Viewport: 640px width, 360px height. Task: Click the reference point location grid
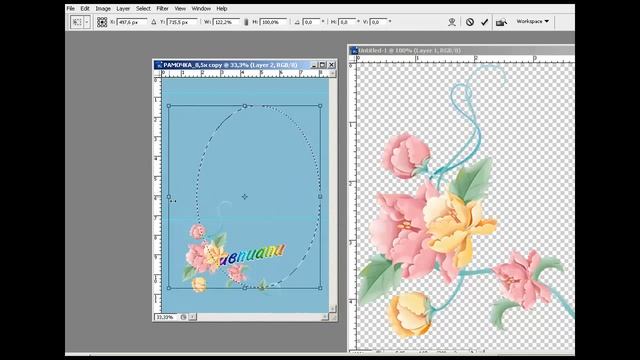(102, 22)
